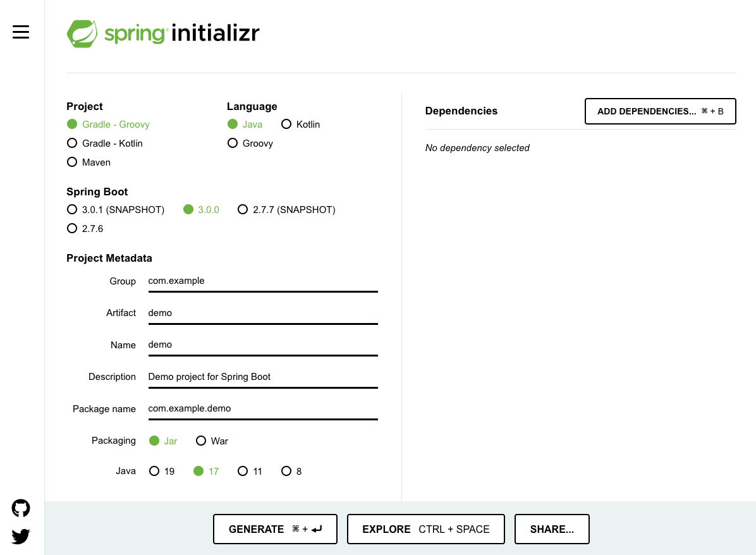Select Gradle - Kotlin project type
Image resolution: width=756 pixels, height=555 pixels.
tap(105, 143)
